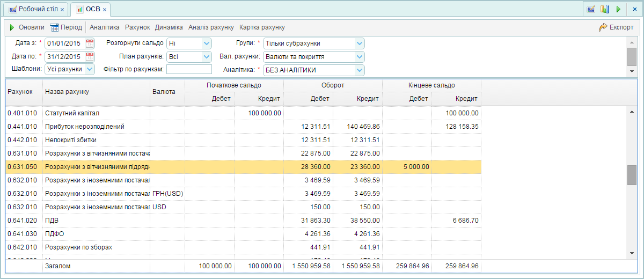Click filter panel scrollbar up arrow

pyautogui.click(x=632, y=42)
